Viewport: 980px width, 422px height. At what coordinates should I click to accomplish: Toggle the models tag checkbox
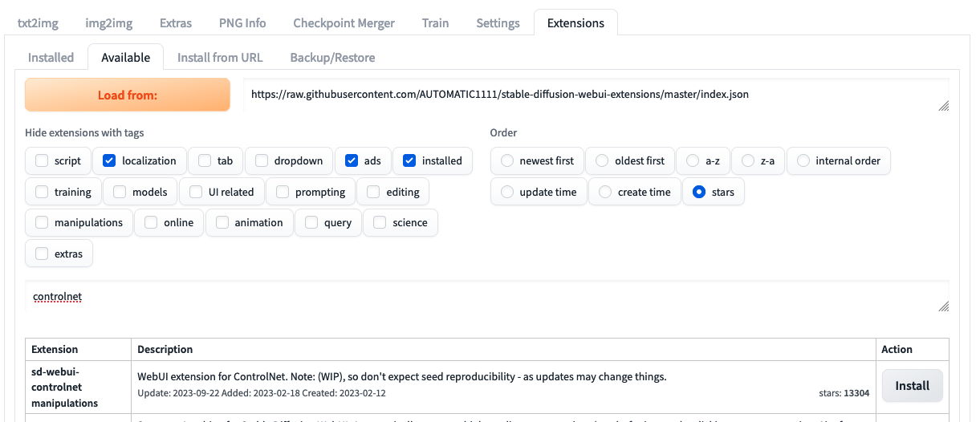click(x=120, y=192)
